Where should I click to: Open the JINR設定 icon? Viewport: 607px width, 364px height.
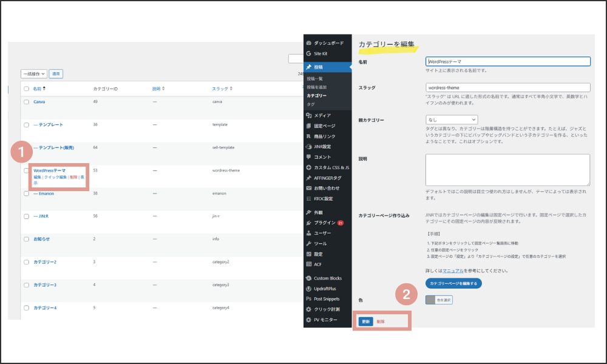click(308, 147)
